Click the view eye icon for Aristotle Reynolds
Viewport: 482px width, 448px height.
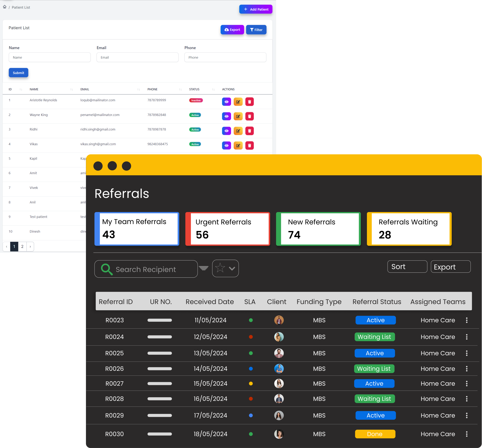coord(226,102)
